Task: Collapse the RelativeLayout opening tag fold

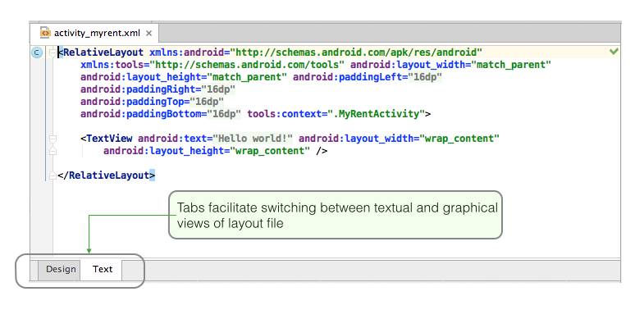Action: coord(53,52)
